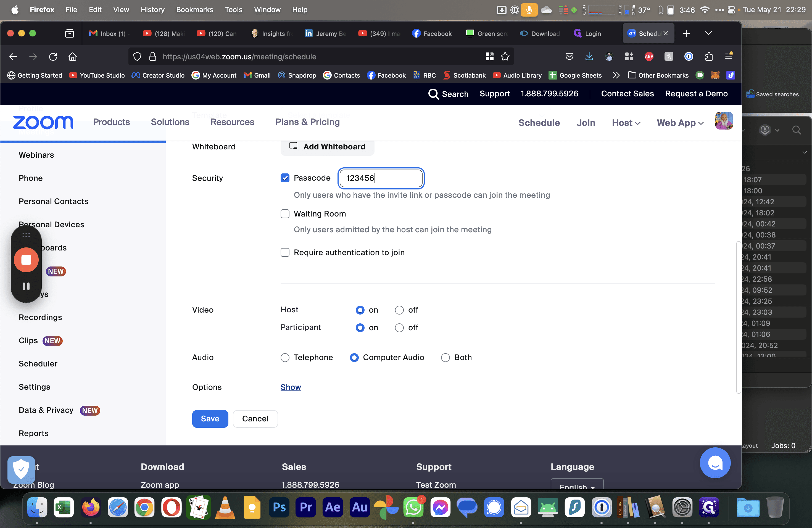812x528 pixels.
Task: Select Computer Audio radio button
Action: pyautogui.click(x=354, y=357)
